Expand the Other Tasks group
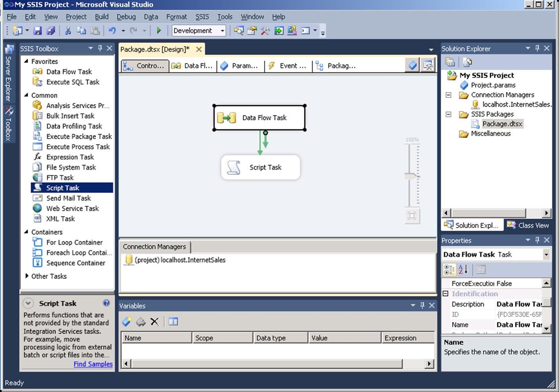559x392 pixels. pyautogui.click(x=27, y=276)
